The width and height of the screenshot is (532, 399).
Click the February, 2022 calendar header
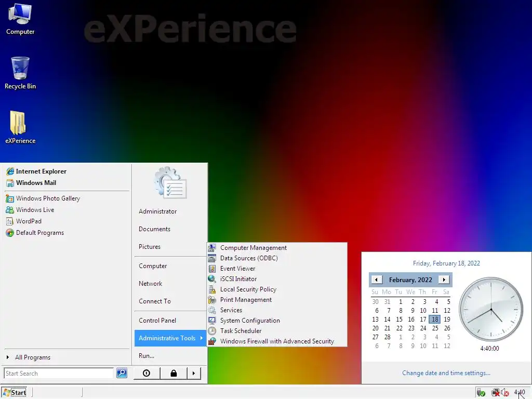point(410,280)
